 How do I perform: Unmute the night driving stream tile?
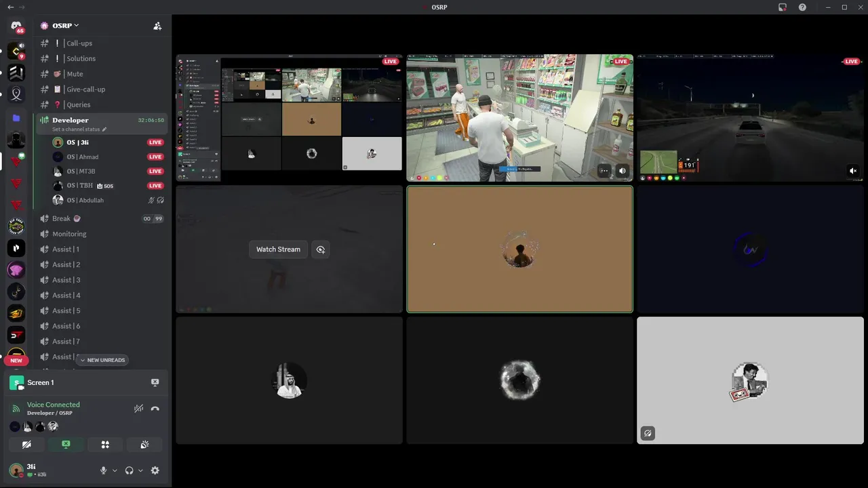click(x=854, y=171)
